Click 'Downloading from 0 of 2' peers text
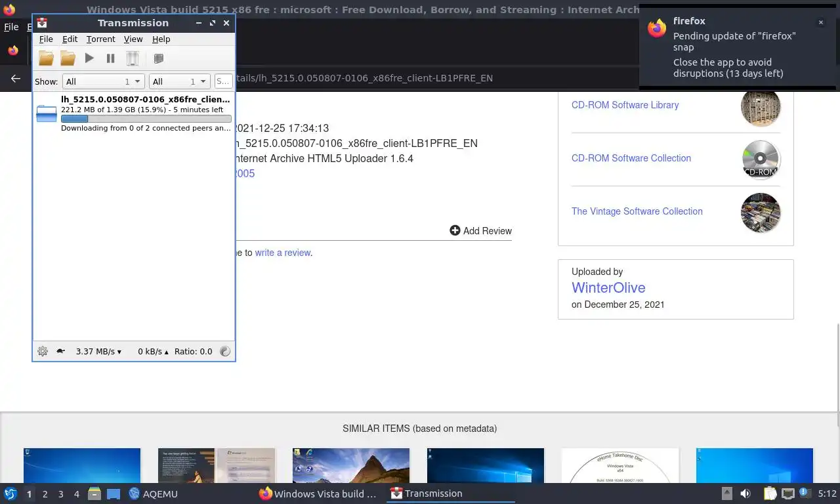The height and width of the screenshot is (504, 840). click(x=146, y=128)
